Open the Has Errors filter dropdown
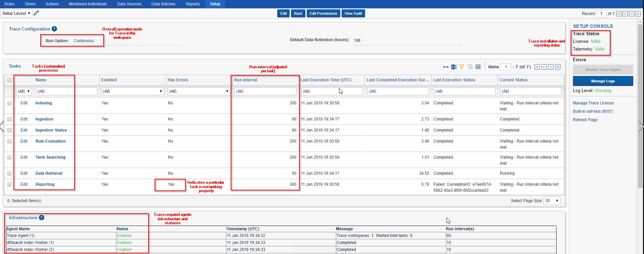The width and height of the screenshot is (644, 254). tap(199, 91)
